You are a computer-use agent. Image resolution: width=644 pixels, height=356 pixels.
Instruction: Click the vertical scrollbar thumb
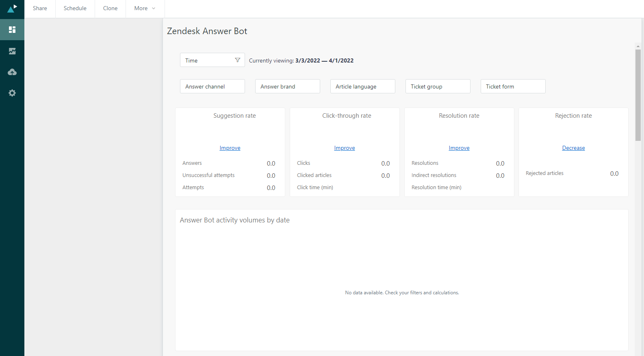tap(638, 95)
